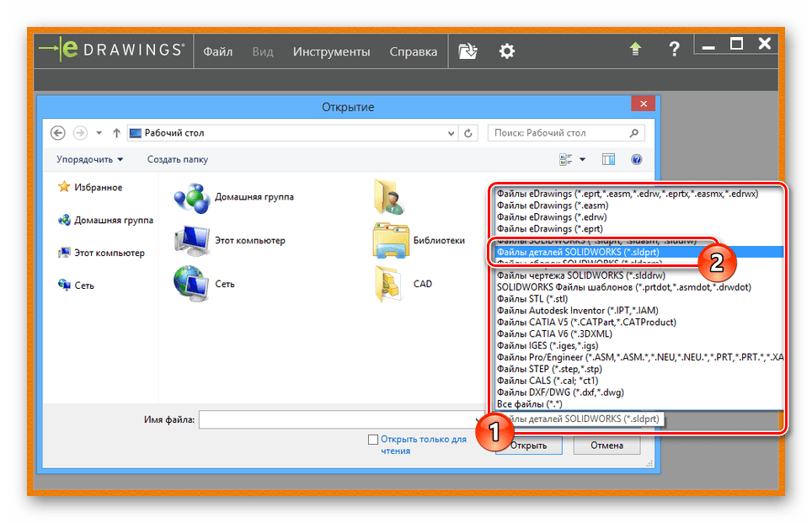
Task: Select Этот компьютер in the navigation pane
Action: (x=101, y=253)
